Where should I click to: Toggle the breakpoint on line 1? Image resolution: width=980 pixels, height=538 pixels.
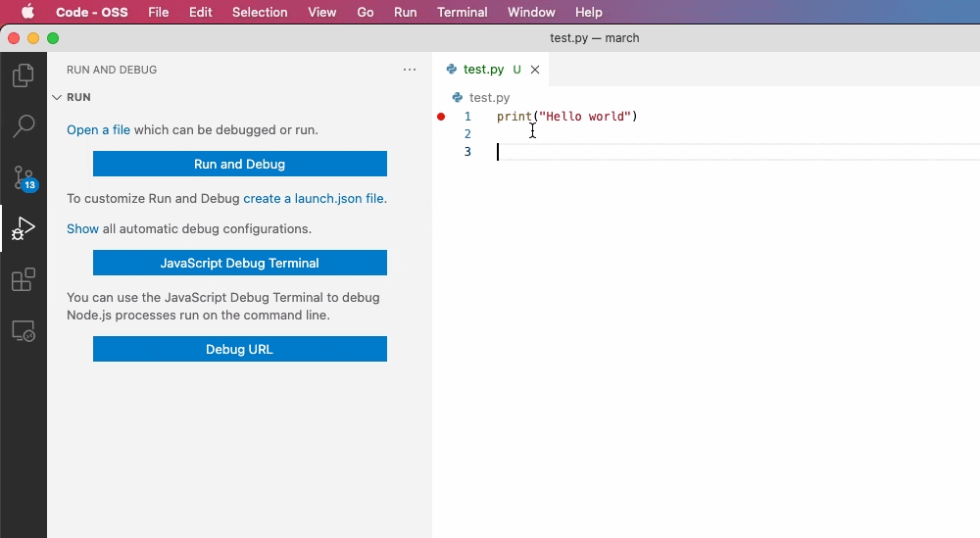(441, 117)
